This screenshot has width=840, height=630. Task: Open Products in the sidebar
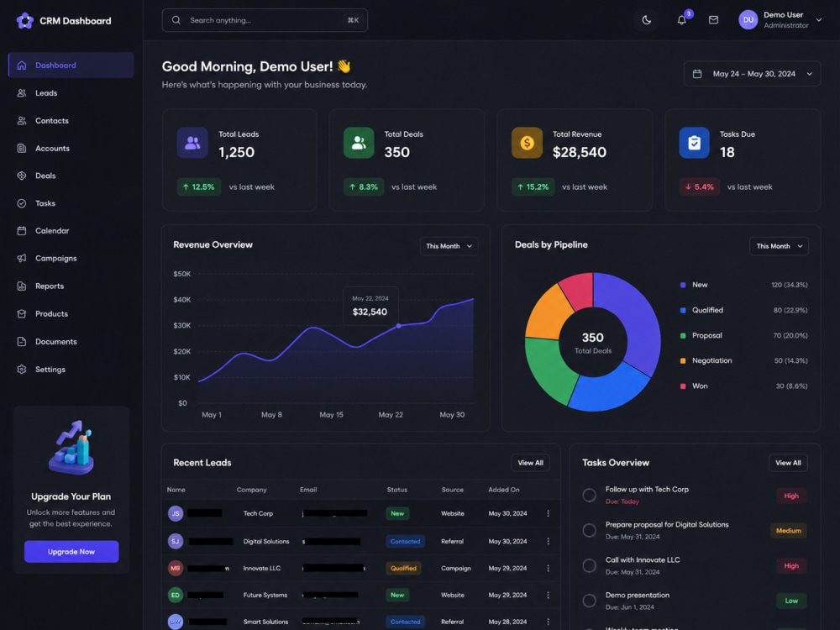click(x=71, y=314)
